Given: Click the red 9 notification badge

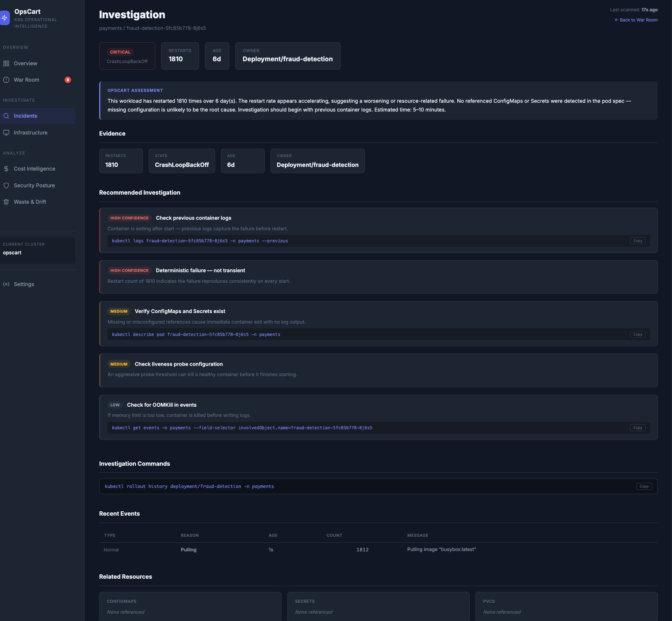Looking at the screenshot, I should pyautogui.click(x=68, y=80).
